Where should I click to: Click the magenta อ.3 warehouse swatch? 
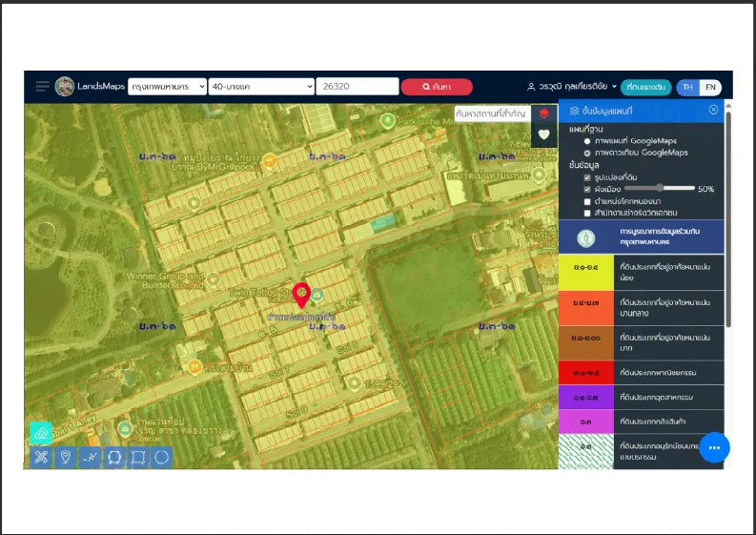[586, 422]
